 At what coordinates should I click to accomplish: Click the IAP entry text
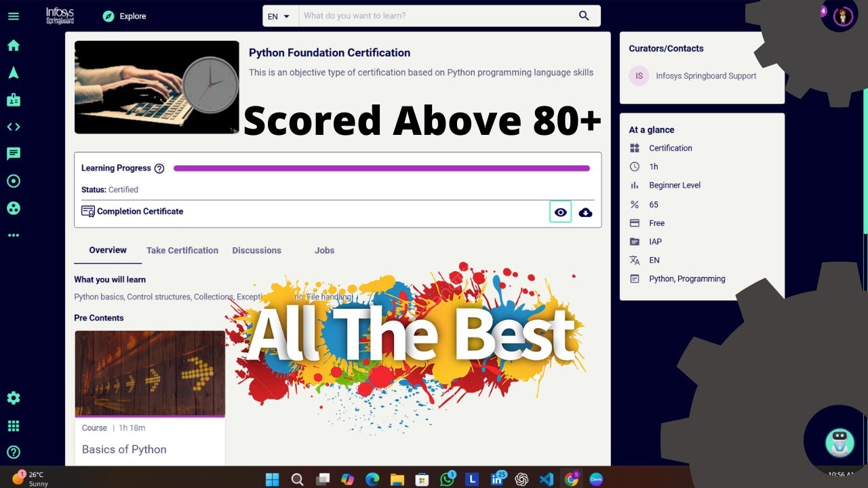(655, 241)
